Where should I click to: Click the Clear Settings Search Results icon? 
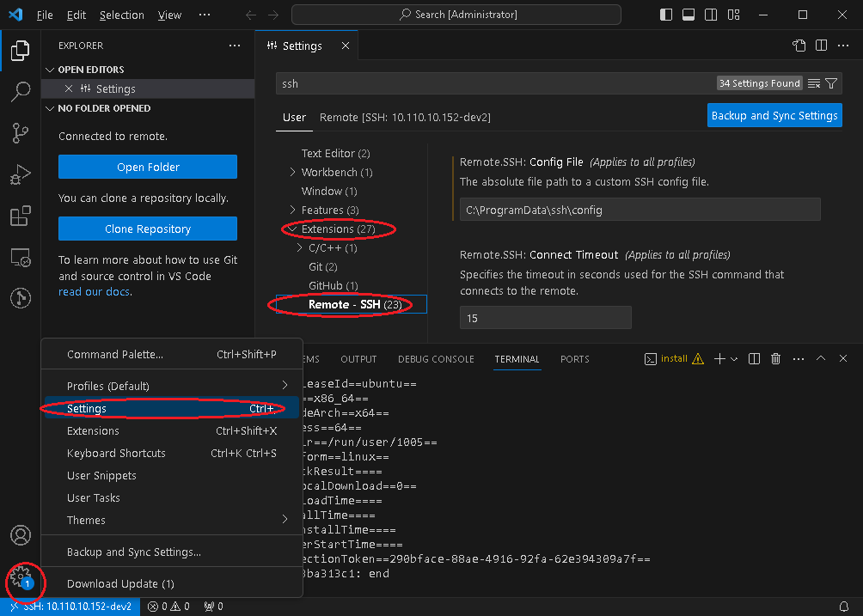813,82
